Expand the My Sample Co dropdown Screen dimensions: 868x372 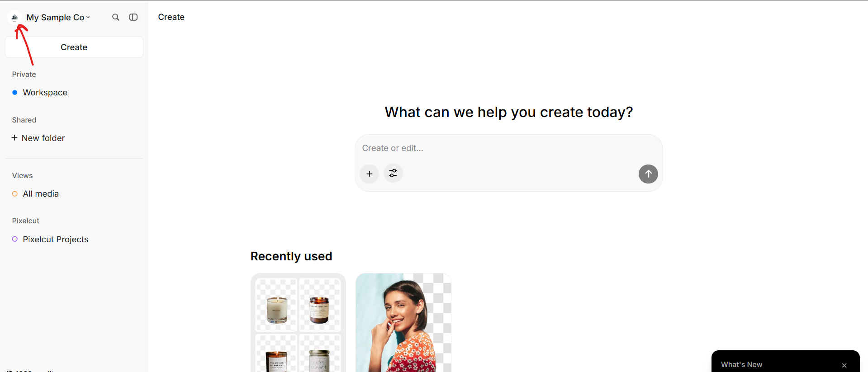click(58, 17)
